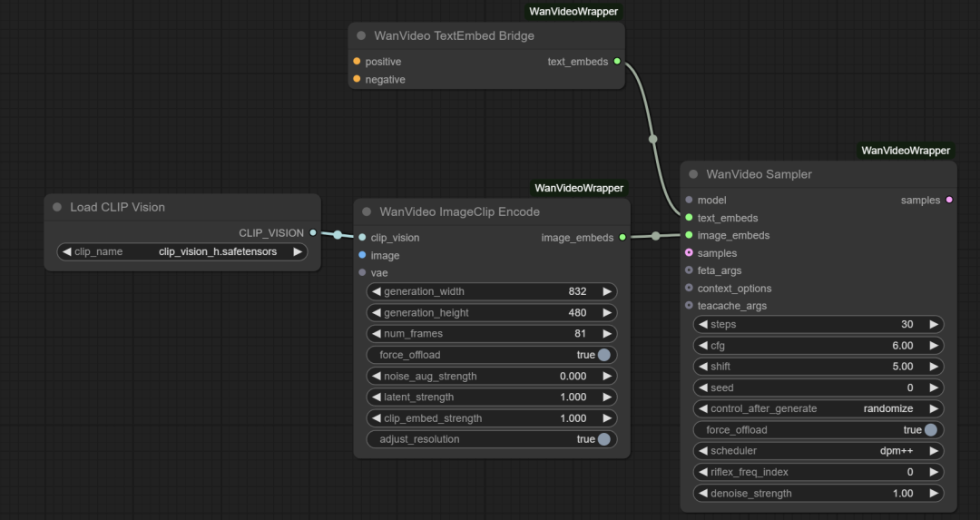
Task: Click the WanVideoWrapper badge above WanVideo Sampler
Action: pyautogui.click(x=905, y=151)
